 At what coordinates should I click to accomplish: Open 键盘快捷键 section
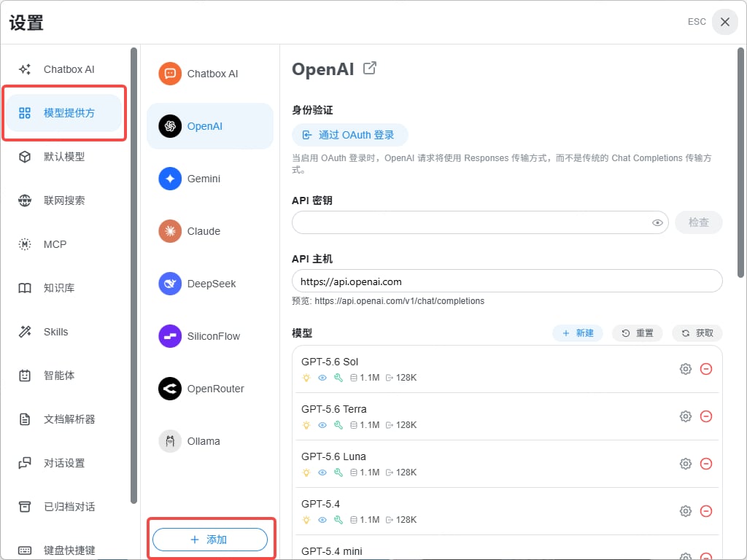click(x=64, y=550)
